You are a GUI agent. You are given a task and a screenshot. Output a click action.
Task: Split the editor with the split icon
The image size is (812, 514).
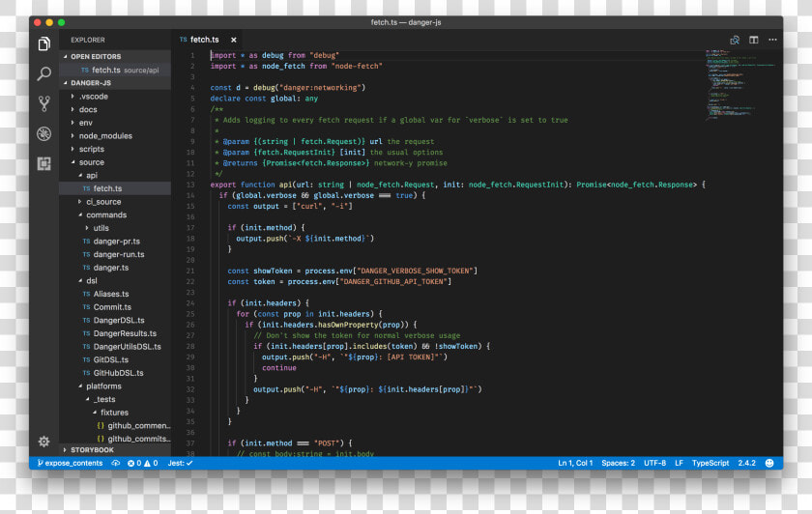point(753,40)
